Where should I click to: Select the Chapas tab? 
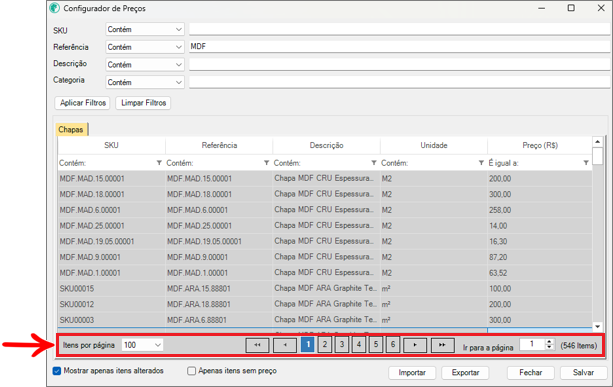(71, 130)
